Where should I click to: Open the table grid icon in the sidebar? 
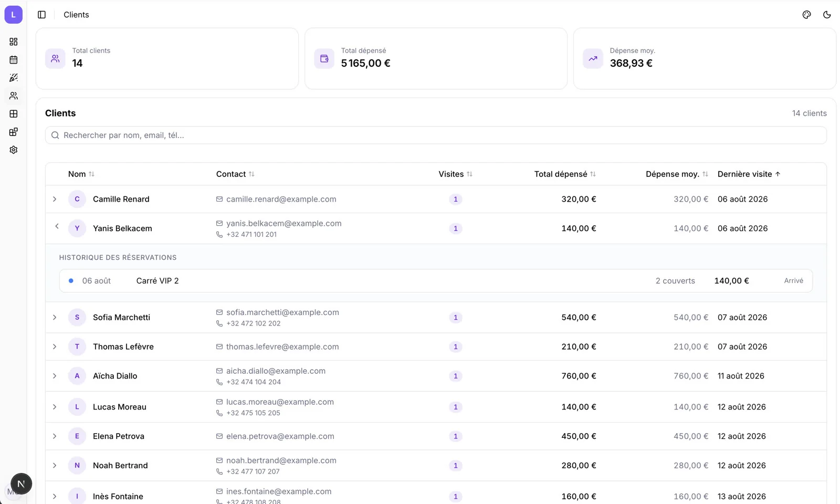14,114
